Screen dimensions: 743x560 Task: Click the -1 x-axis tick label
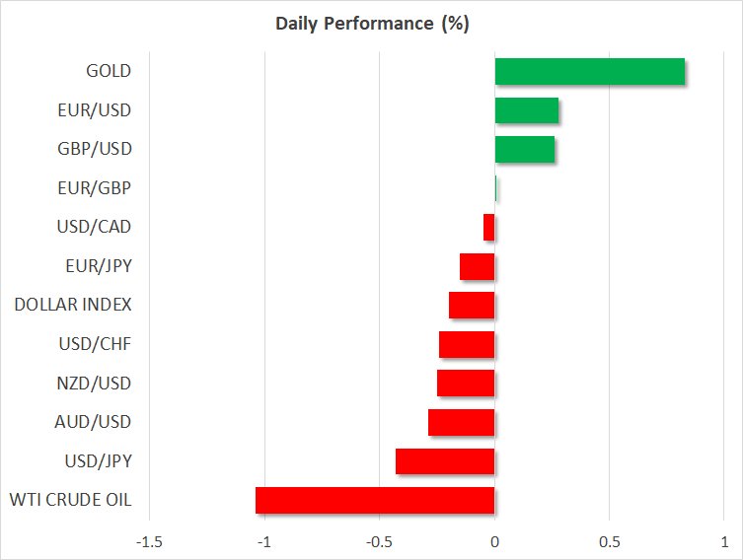point(264,542)
